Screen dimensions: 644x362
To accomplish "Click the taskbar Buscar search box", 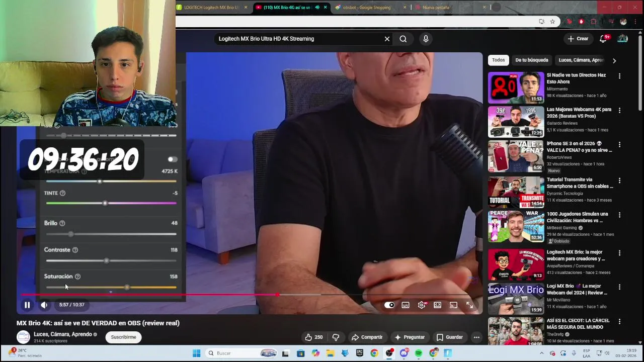I will coord(243,353).
